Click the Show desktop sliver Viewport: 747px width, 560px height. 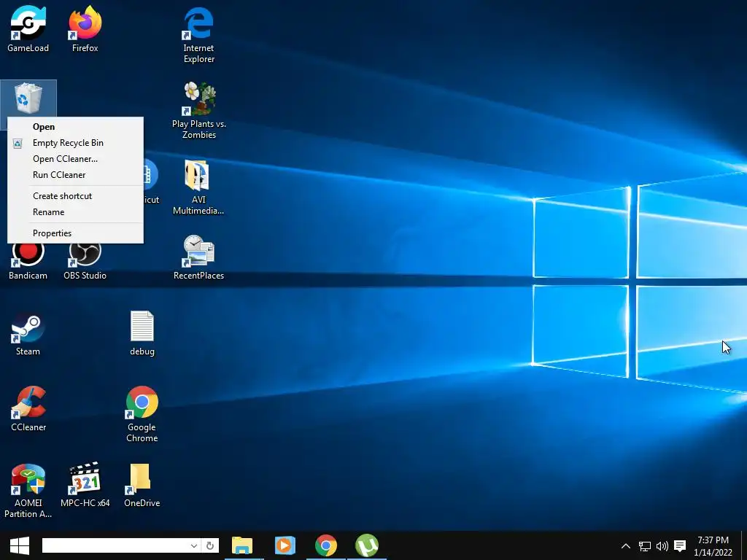click(x=744, y=545)
